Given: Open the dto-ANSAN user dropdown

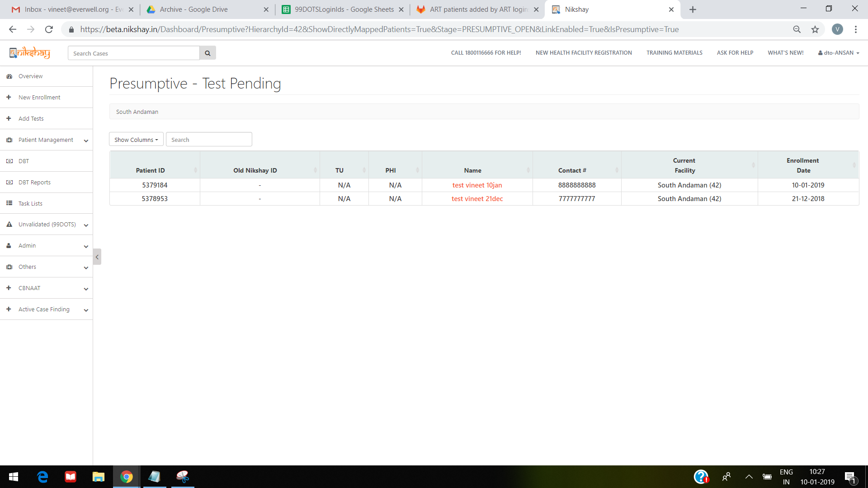Looking at the screenshot, I should click(x=839, y=53).
